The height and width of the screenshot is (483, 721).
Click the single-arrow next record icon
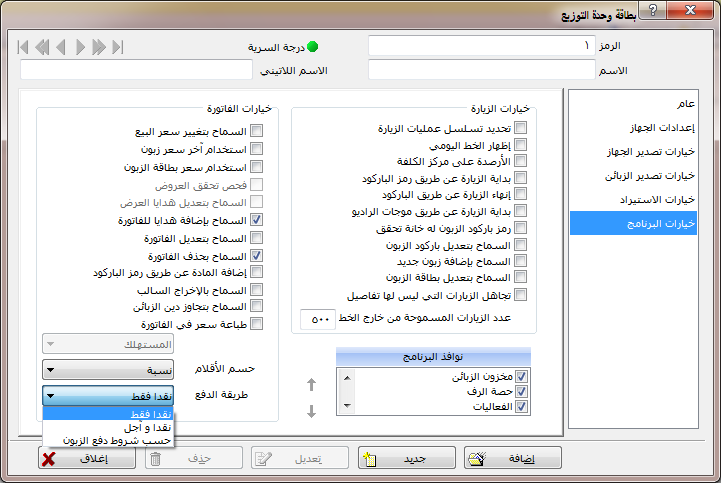coord(80,46)
